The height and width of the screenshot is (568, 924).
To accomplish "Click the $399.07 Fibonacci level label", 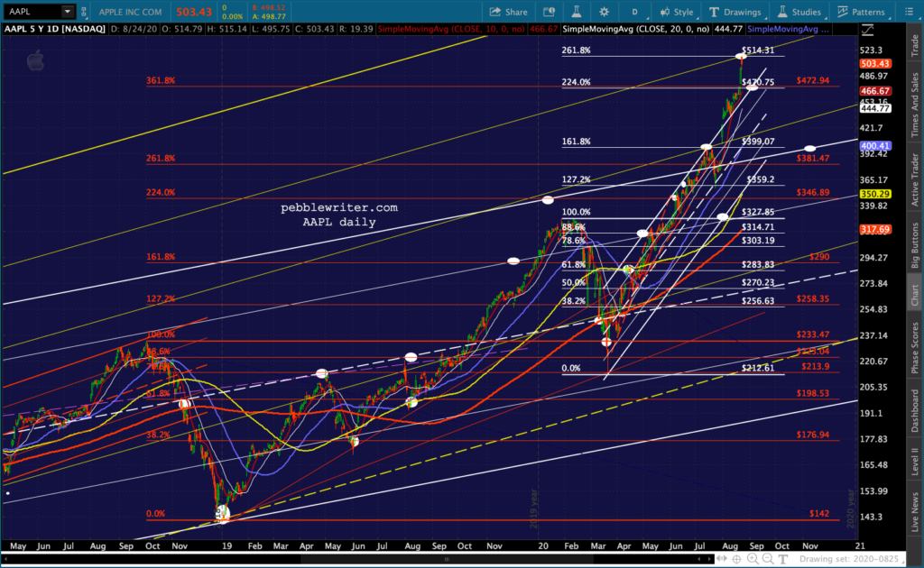I will (758, 142).
